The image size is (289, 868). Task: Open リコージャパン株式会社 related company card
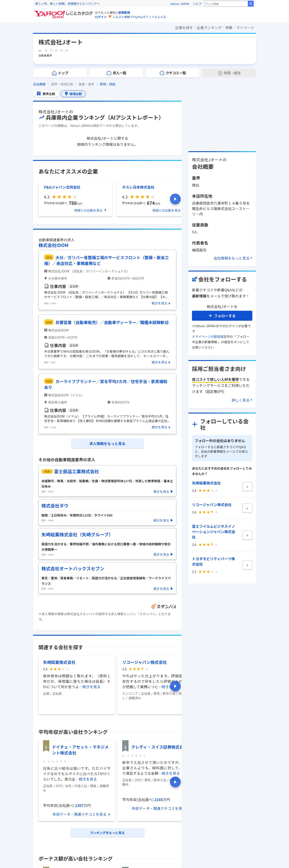click(x=144, y=662)
